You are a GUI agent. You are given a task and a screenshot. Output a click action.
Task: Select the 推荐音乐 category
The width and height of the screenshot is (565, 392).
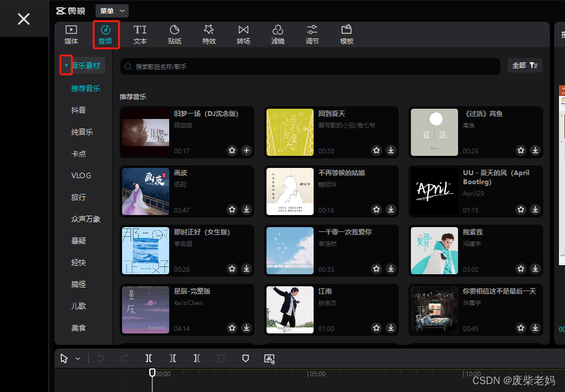click(85, 88)
